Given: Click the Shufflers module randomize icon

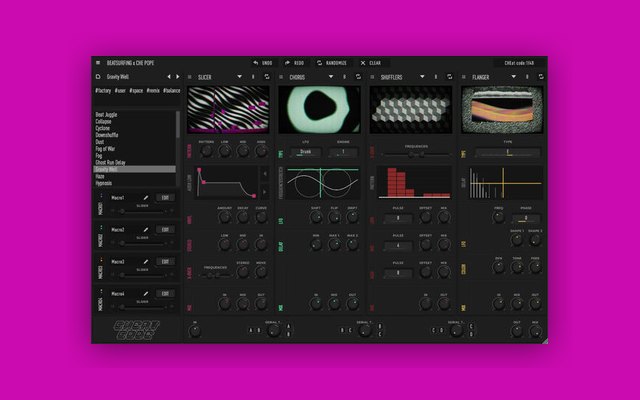Looking at the screenshot, I should click(x=450, y=77).
